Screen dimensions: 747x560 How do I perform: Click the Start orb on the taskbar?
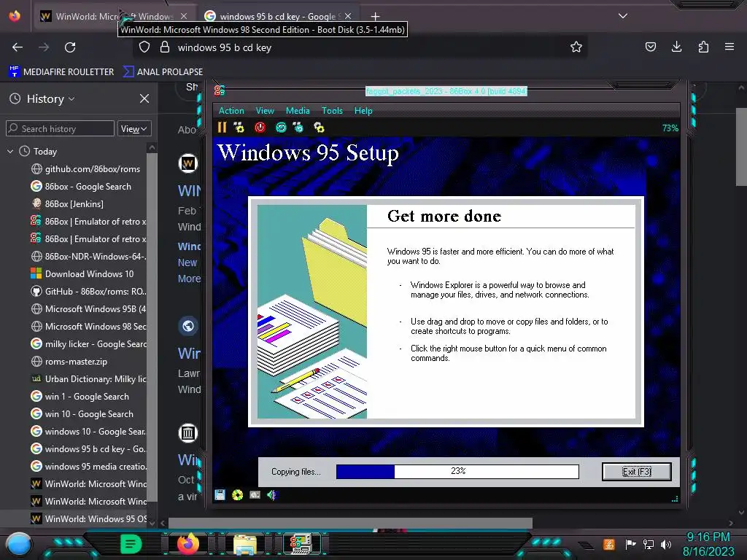click(x=19, y=545)
